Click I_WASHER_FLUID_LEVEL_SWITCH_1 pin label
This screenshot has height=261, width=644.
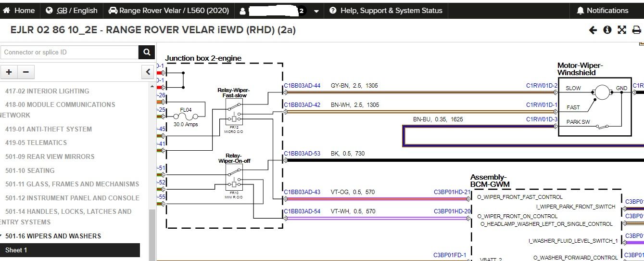point(573,241)
